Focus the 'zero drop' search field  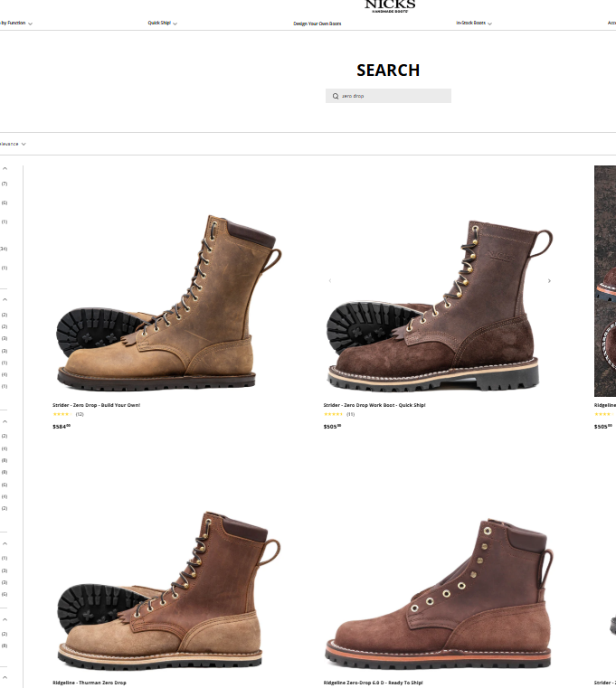(x=388, y=96)
